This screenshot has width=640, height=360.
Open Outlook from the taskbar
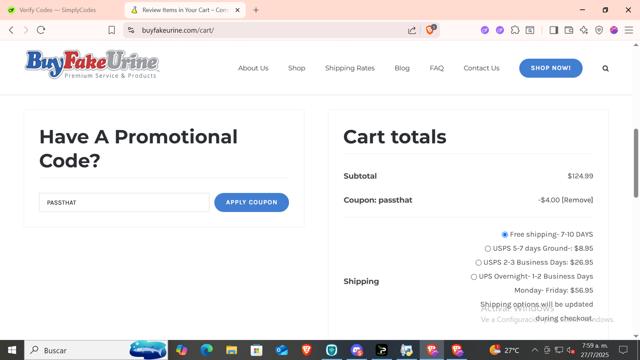[x=282, y=350]
